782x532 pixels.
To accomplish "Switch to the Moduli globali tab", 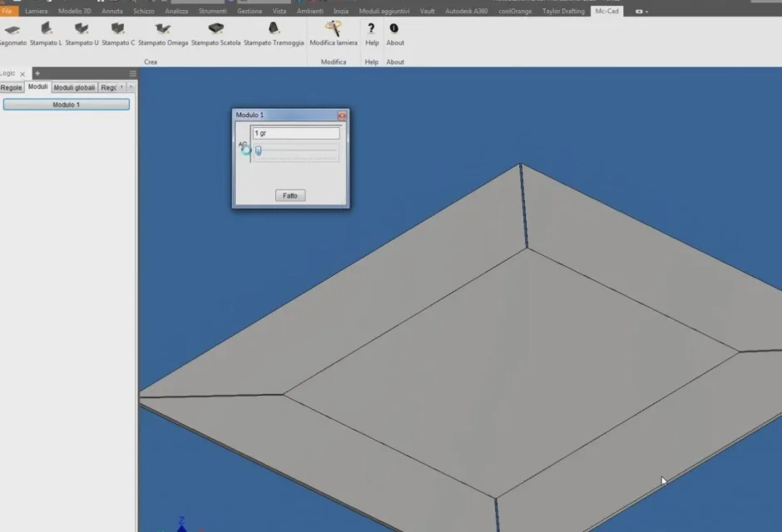I will 74,87.
